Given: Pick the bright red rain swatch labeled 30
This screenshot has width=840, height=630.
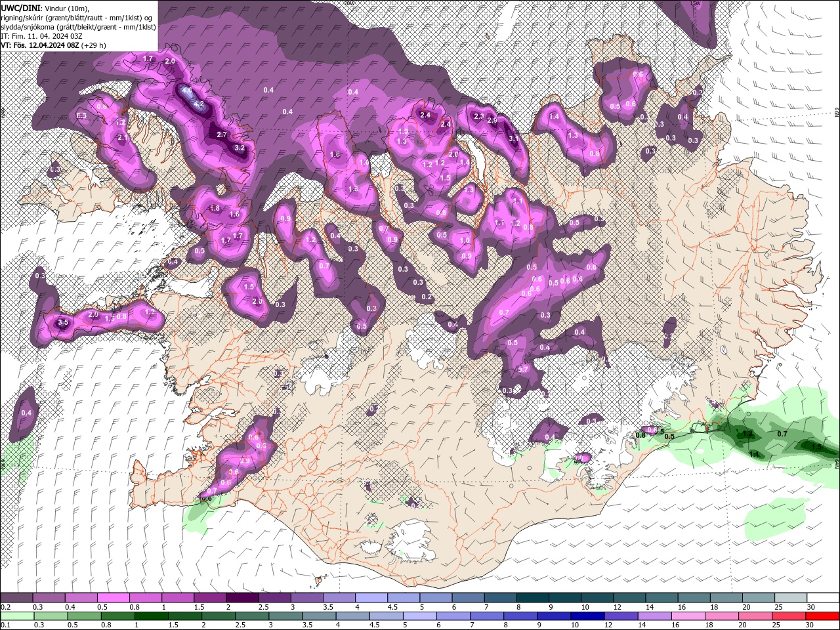Looking at the screenshot, I should point(823,616).
